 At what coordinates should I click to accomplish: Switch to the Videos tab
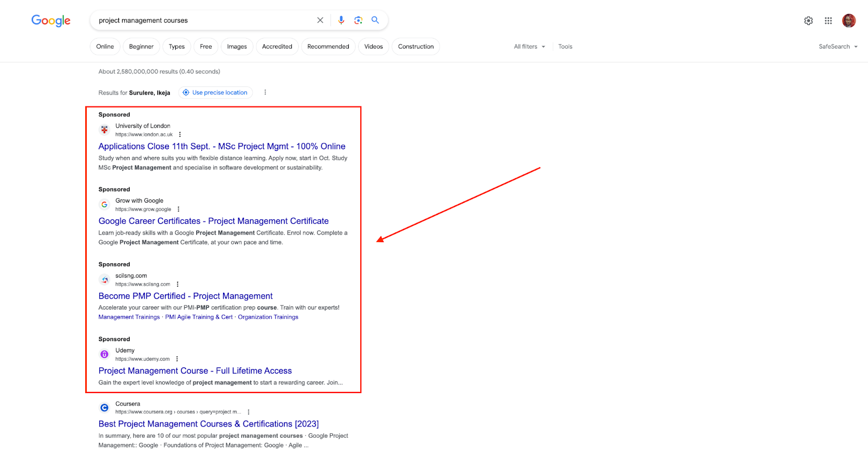click(374, 47)
